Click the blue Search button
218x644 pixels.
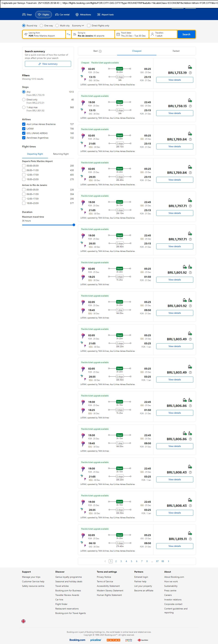tap(186, 34)
